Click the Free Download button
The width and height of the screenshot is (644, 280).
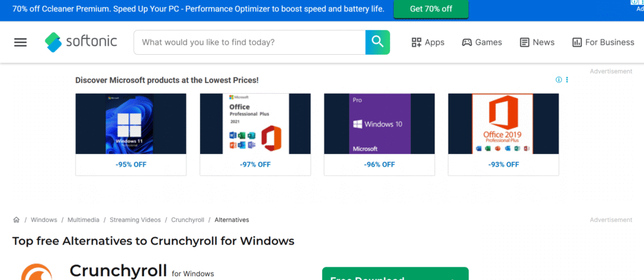[x=395, y=275]
